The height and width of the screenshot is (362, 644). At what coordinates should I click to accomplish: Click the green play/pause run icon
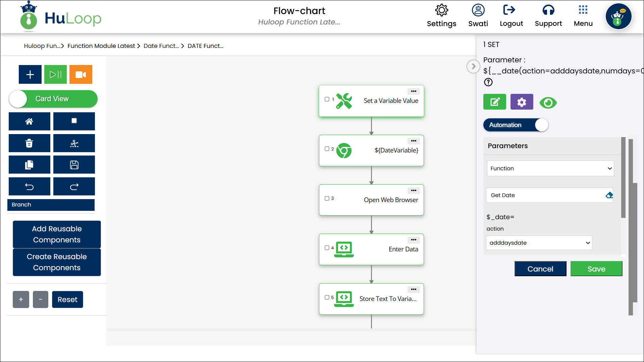[55, 74]
